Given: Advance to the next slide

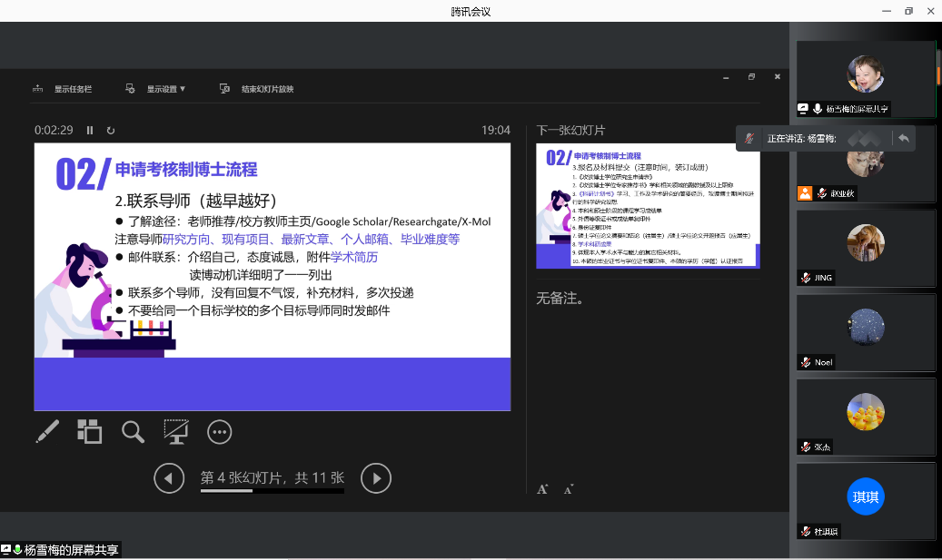Looking at the screenshot, I should pos(376,477).
